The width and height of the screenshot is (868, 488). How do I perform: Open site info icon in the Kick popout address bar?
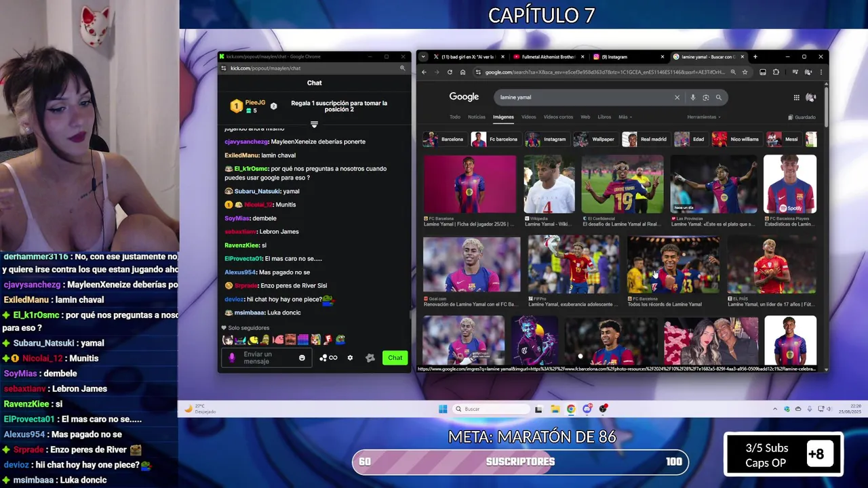[224, 68]
